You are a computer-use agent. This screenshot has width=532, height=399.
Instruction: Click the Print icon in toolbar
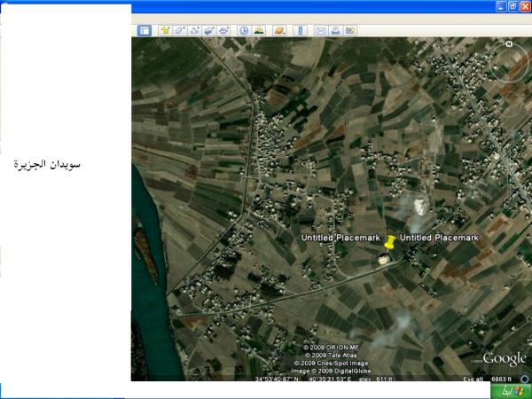tap(335, 30)
